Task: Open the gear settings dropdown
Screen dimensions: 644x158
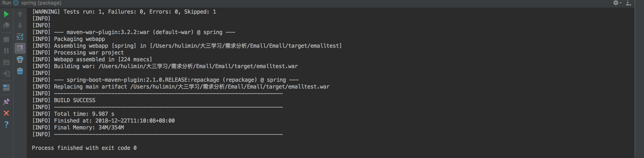Action: point(617,3)
